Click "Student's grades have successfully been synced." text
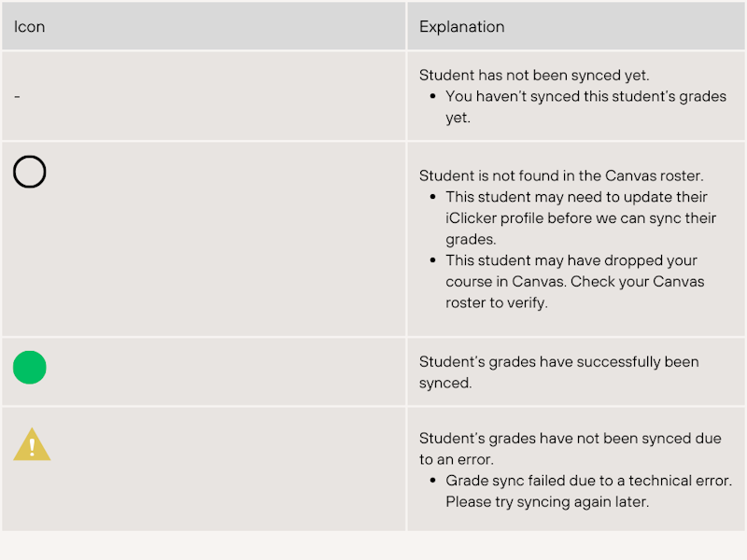Viewport: 747px width, 560px height. (558, 362)
